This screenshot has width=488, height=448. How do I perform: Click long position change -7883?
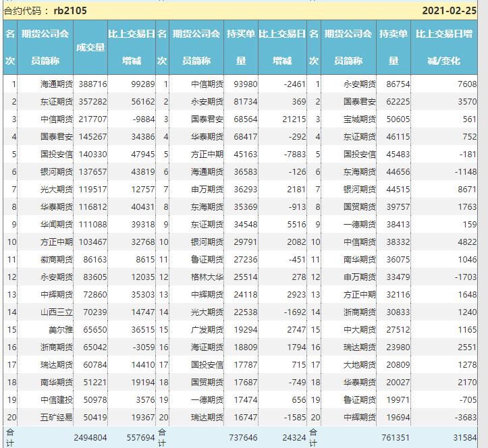pos(295,155)
